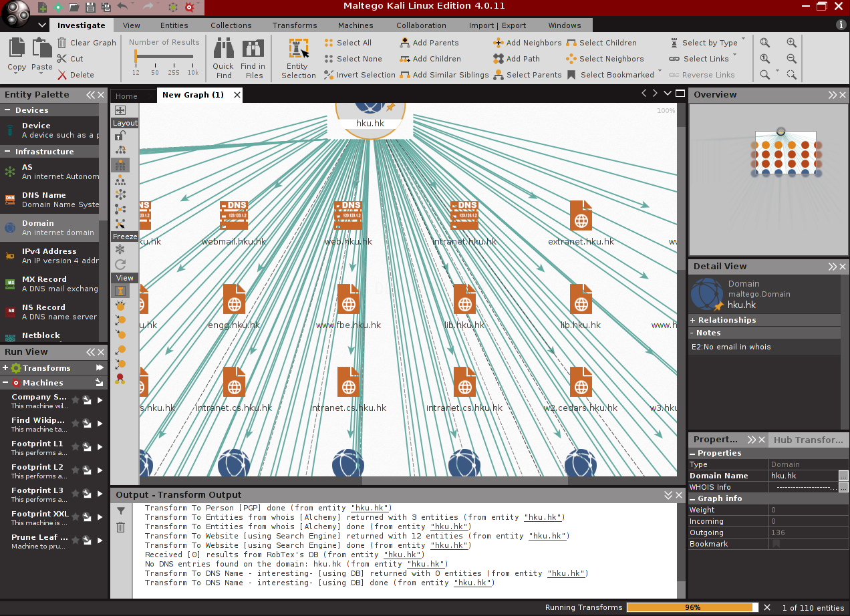
Task: Click Clear Graph button
Action: click(x=87, y=43)
